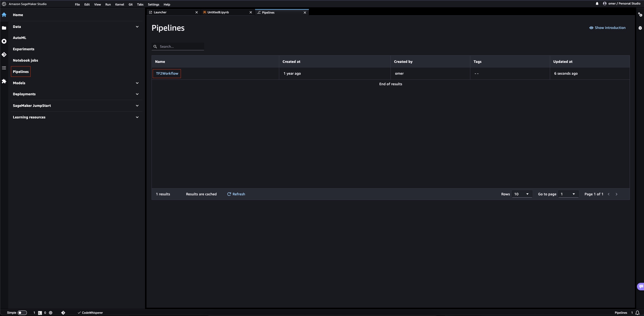Open the TF2Workflow pipeline link
The height and width of the screenshot is (316, 644).
[x=167, y=73]
